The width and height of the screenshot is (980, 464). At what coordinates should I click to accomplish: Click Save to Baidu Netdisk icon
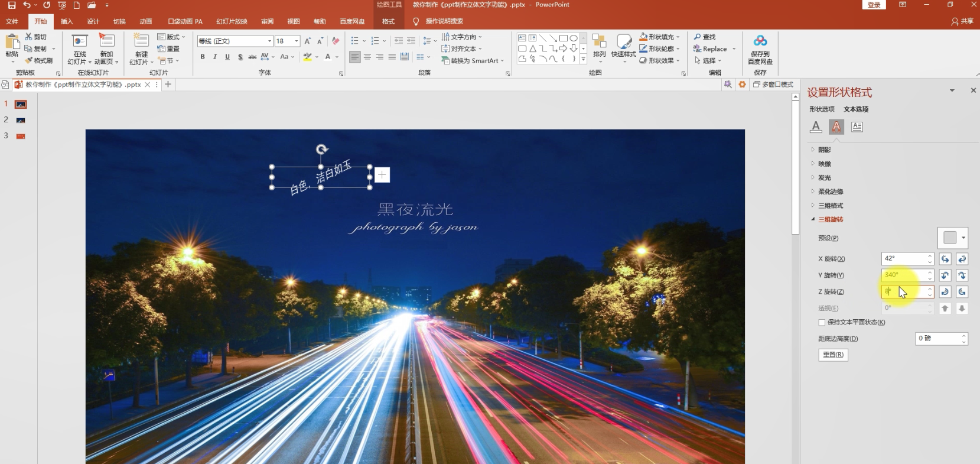[x=760, y=41]
